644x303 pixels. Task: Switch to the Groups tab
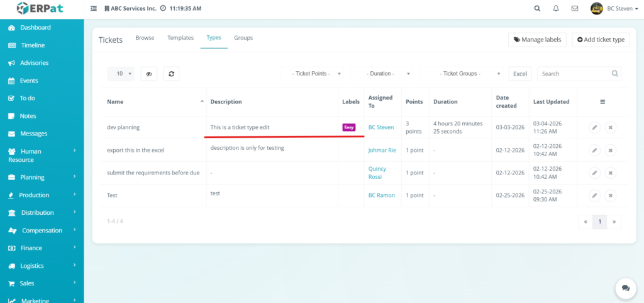[243, 38]
